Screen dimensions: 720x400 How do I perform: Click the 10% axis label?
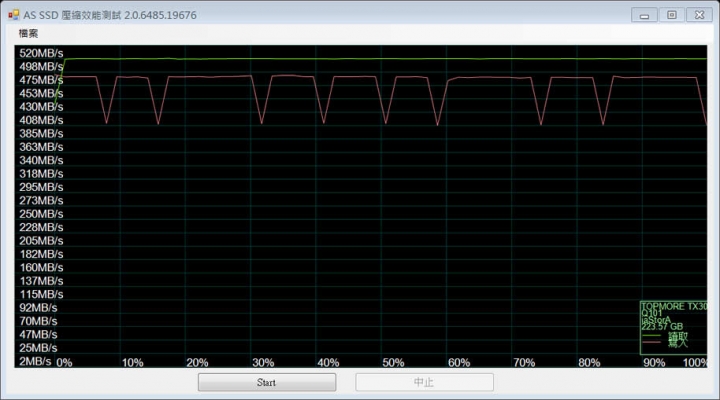pos(133,362)
